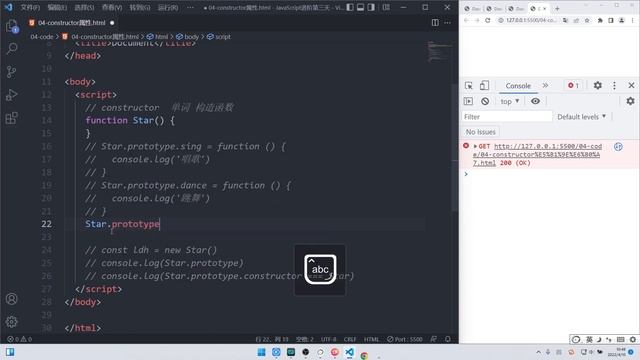Change indentation setting 空格: 2
The image size is (640, 360).
[x=304, y=339]
